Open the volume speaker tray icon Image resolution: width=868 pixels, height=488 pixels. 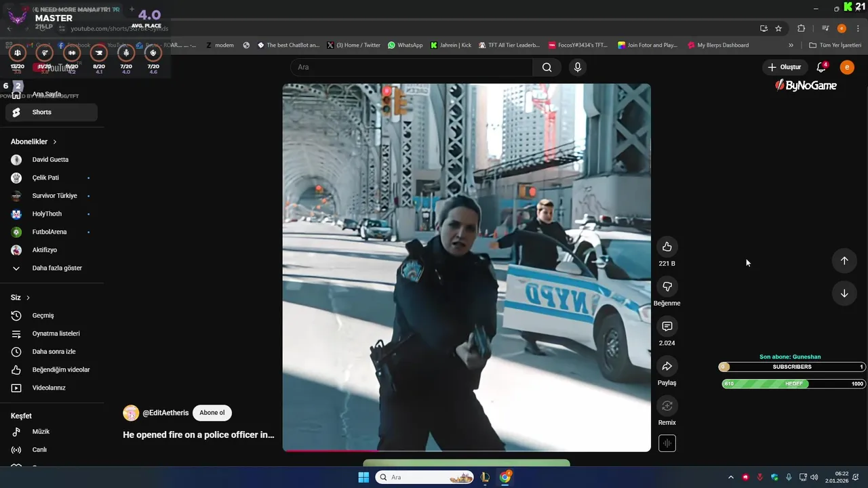click(x=814, y=477)
